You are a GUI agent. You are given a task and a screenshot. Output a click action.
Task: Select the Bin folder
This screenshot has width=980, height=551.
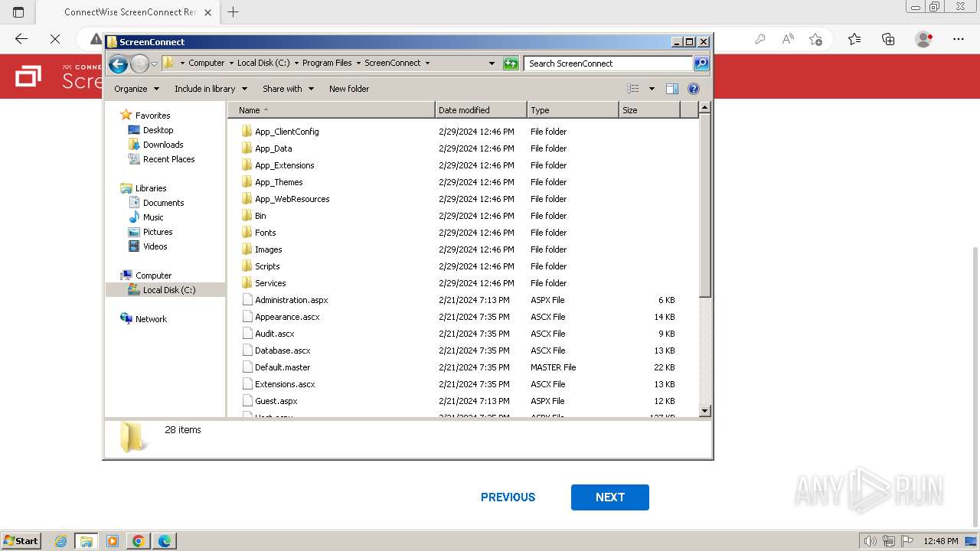point(260,216)
